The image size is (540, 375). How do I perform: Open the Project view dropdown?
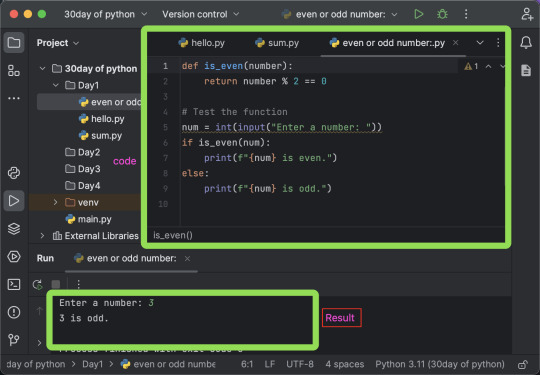point(58,43)
